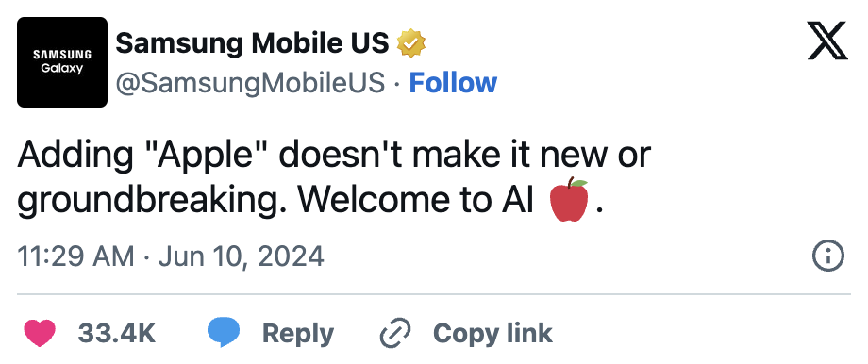Image resolution: width=868 pixels, height=364 pixels.
Task: Click the Samsung Mobile US display name
Action: 253,43
